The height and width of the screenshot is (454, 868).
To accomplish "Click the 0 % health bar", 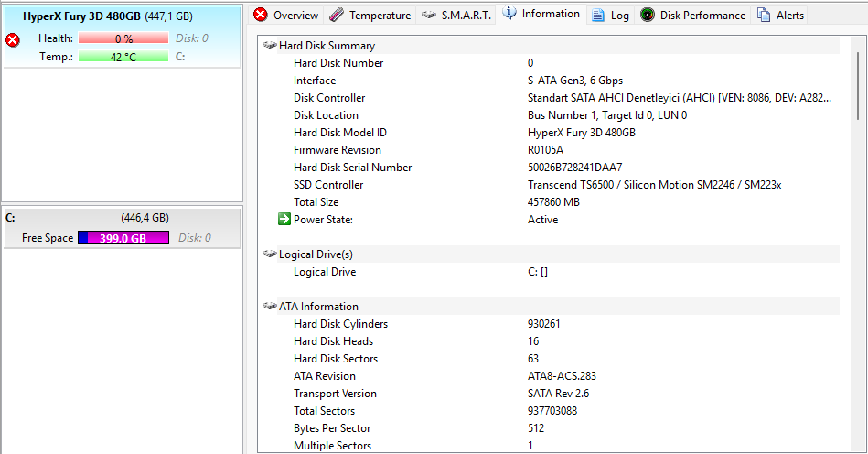I will point(123,38).
